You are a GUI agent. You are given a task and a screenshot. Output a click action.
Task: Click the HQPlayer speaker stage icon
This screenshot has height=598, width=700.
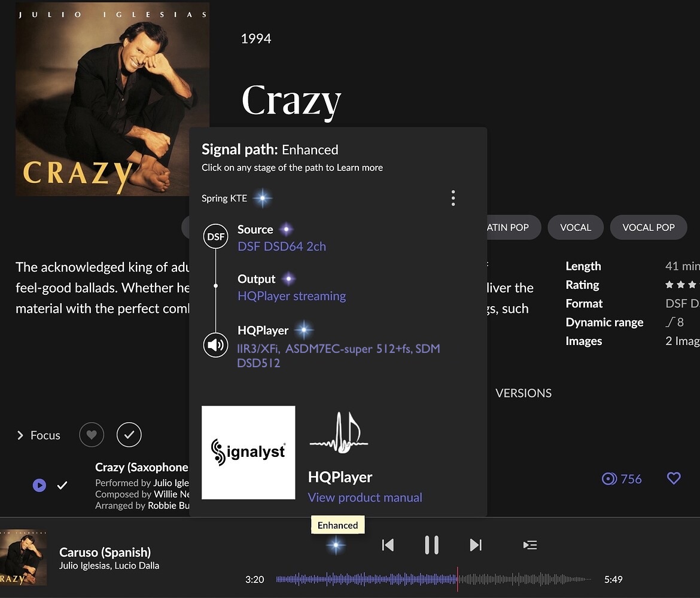click(x=215, y=345)
